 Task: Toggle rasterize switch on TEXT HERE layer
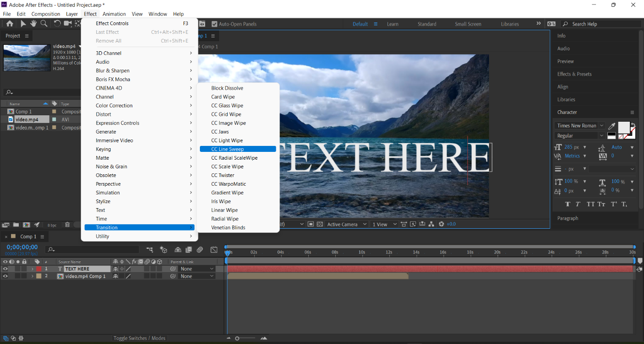[x=122, y=269]
